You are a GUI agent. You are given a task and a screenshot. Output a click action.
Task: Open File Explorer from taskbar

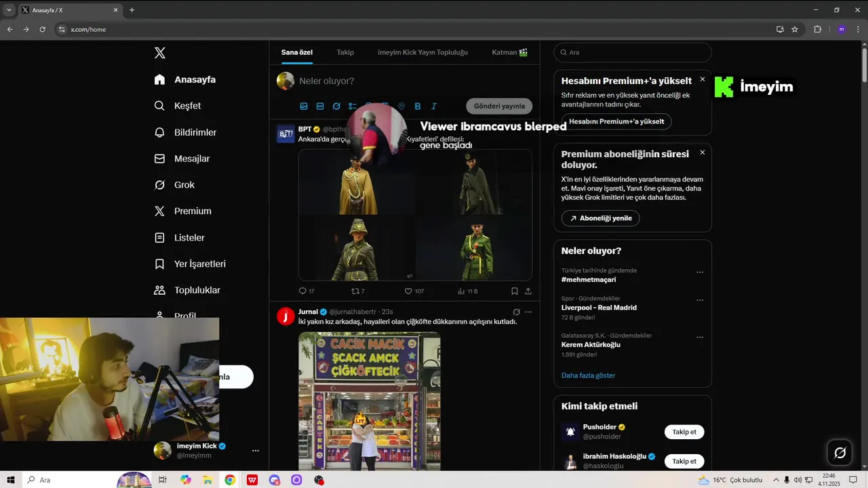(208, 480)
